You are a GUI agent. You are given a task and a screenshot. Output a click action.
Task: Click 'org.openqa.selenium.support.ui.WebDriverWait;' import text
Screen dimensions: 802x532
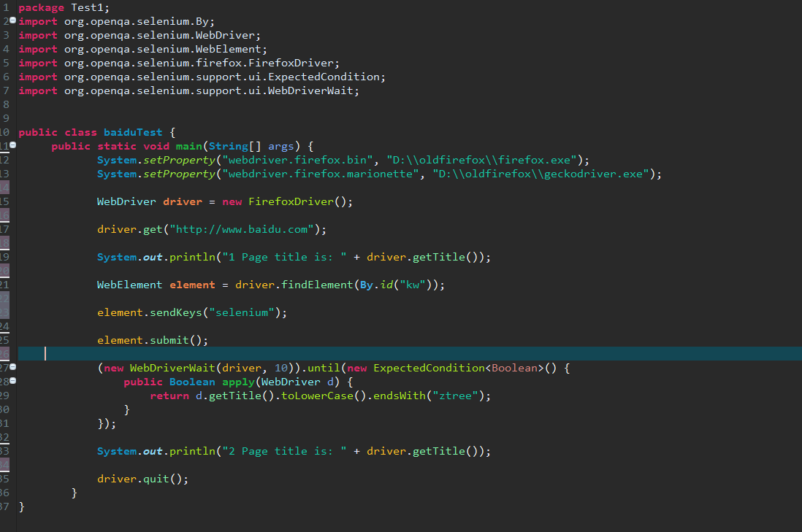[x=211, y=90]
